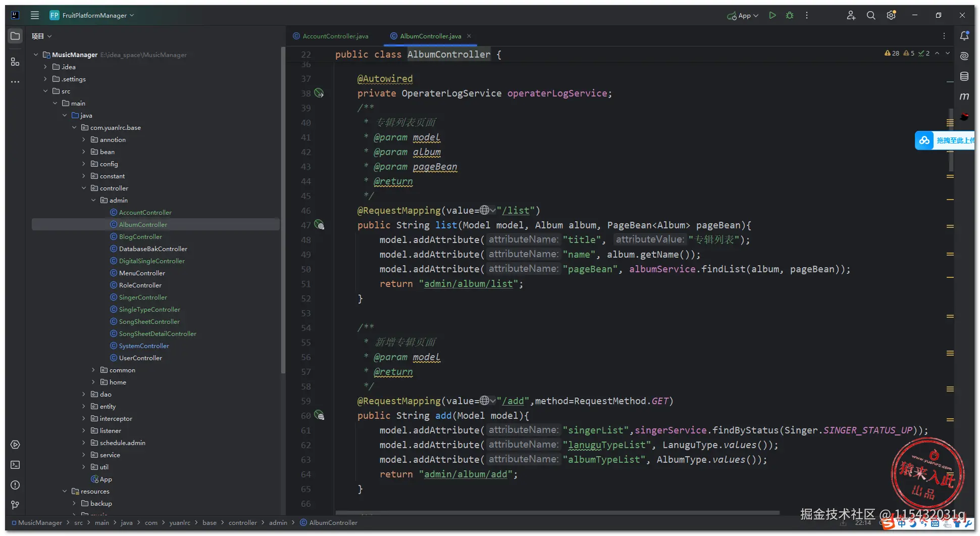The image size is (980, 536).
Task: Collapse the admin package
Action: pyautogui.click(x=93, y=200)
